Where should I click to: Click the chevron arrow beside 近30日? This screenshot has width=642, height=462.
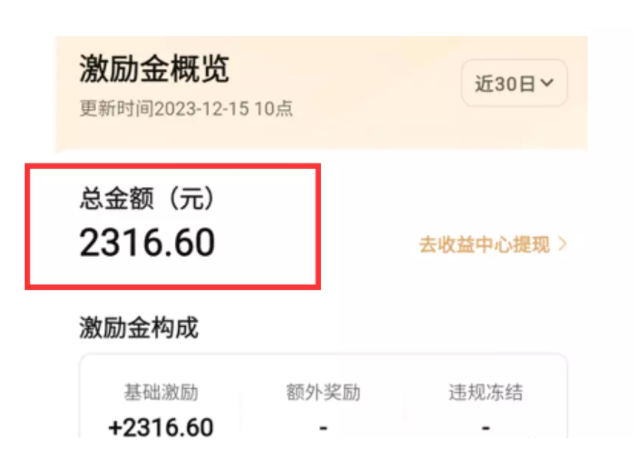click(546, 84)
